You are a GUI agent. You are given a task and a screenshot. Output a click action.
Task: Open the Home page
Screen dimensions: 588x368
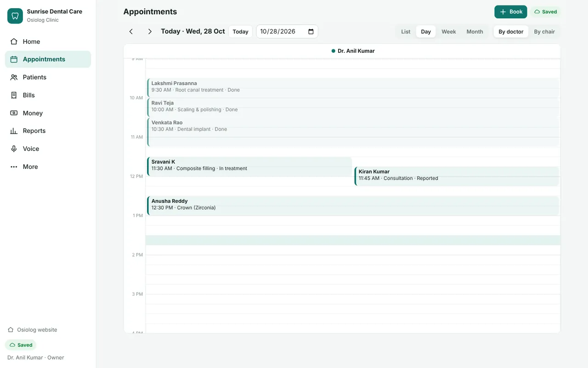tap(48, 41)
